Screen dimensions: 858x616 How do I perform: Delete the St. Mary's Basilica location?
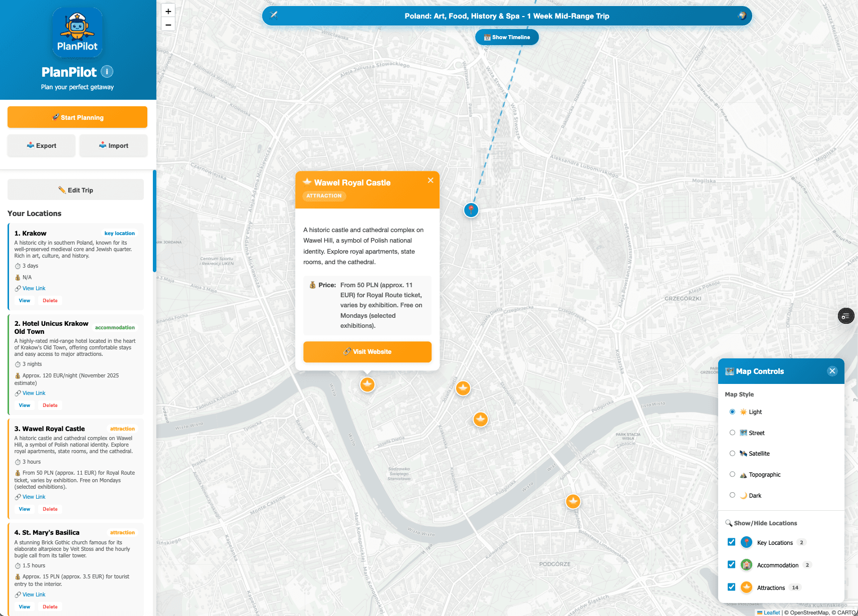[x=50, y=607]
